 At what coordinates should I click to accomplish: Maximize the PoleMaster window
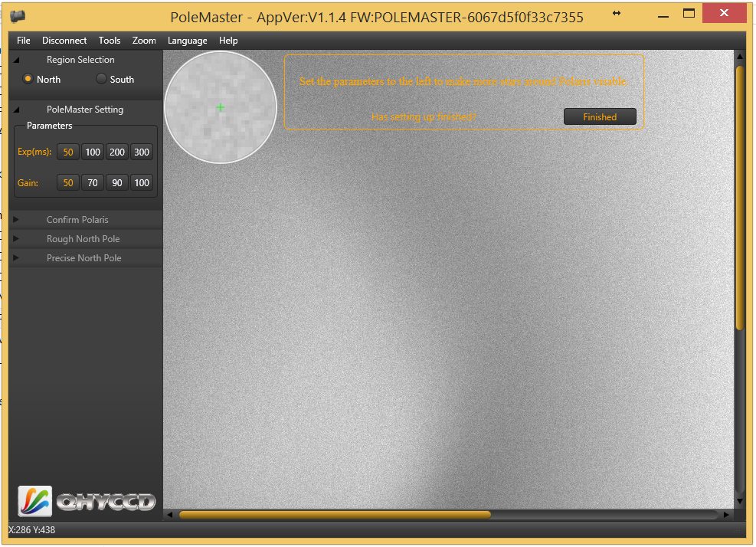[x=689, y=14]
